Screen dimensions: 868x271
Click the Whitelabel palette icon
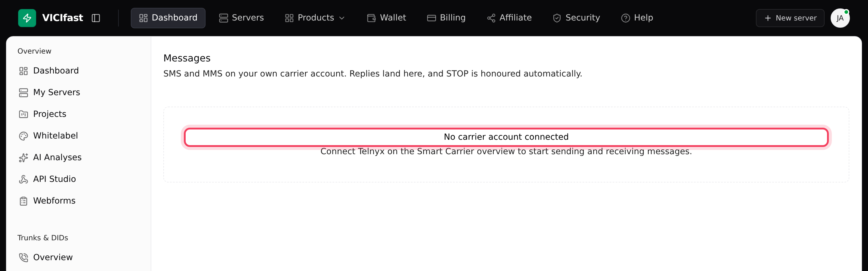coord(23,136)
